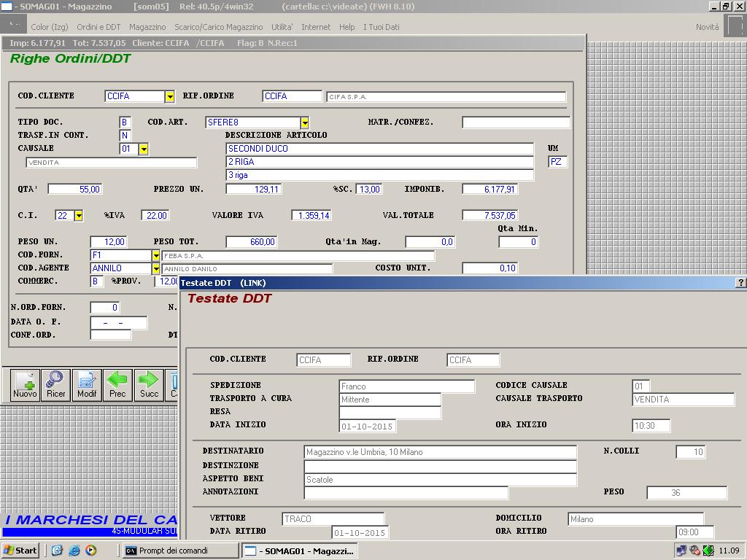Open the COD.CLIENTE dropdown arrow in Righe Ordini

(x=170, y=97)
